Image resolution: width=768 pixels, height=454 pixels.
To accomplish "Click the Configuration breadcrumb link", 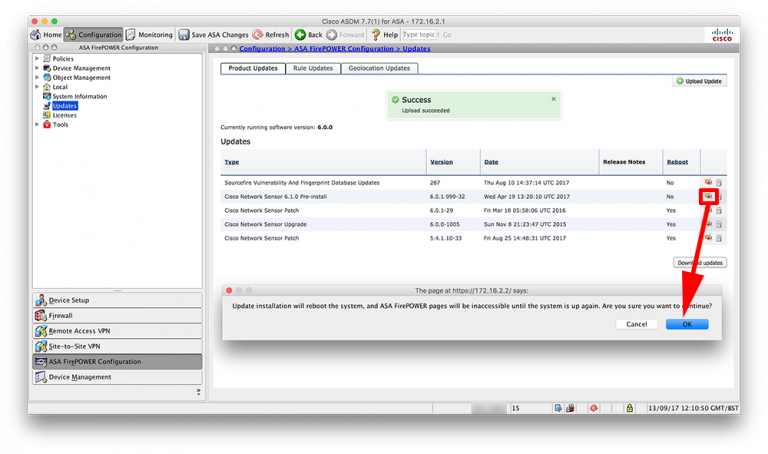I will click(262, 48).
